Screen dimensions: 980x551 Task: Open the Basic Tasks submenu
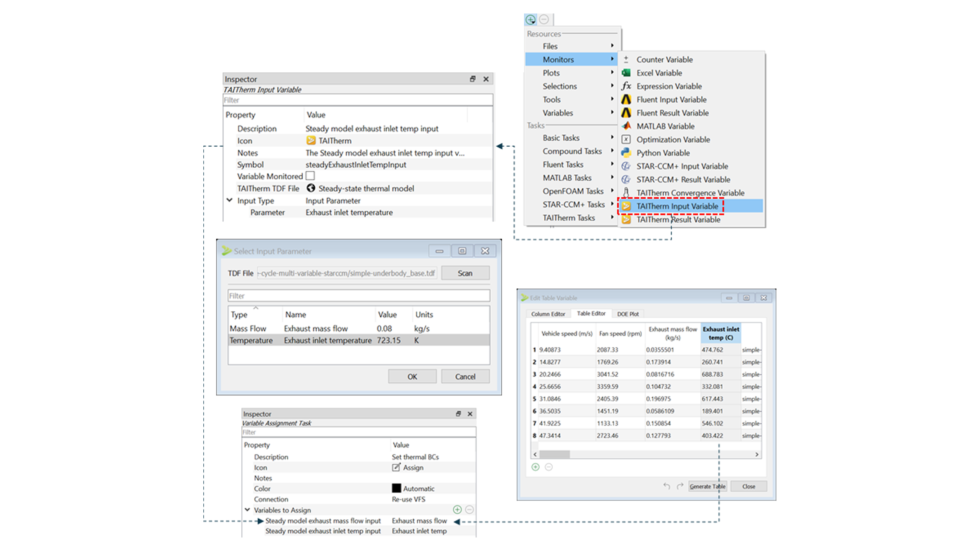click(572, 138)
